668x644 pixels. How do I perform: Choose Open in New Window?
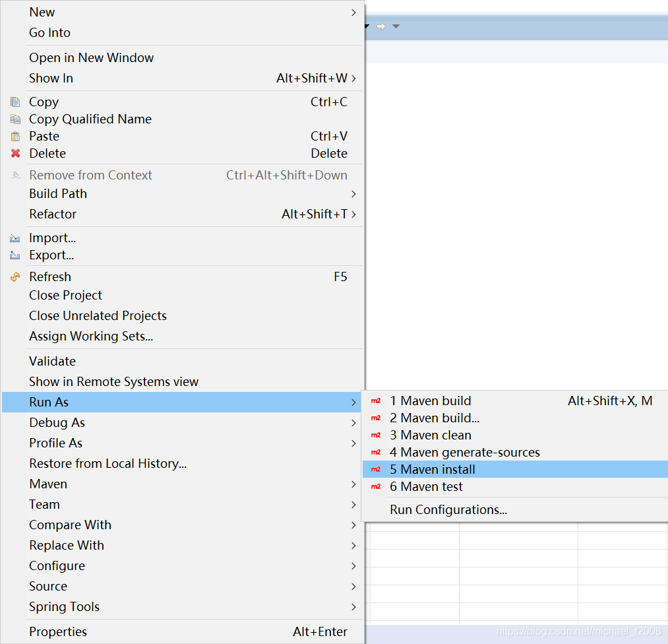point(183,57)
